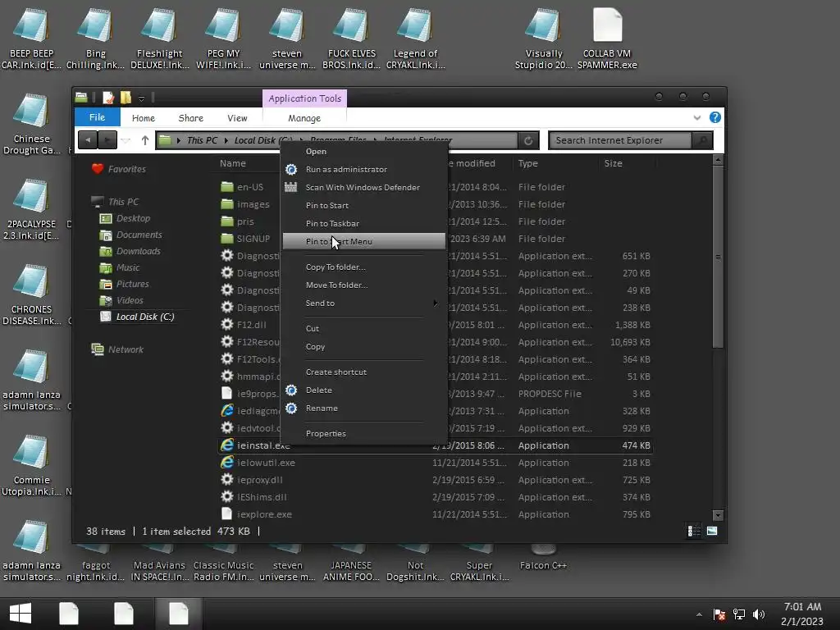
Task: Sort by the Type column header
Action: point(527,163)
